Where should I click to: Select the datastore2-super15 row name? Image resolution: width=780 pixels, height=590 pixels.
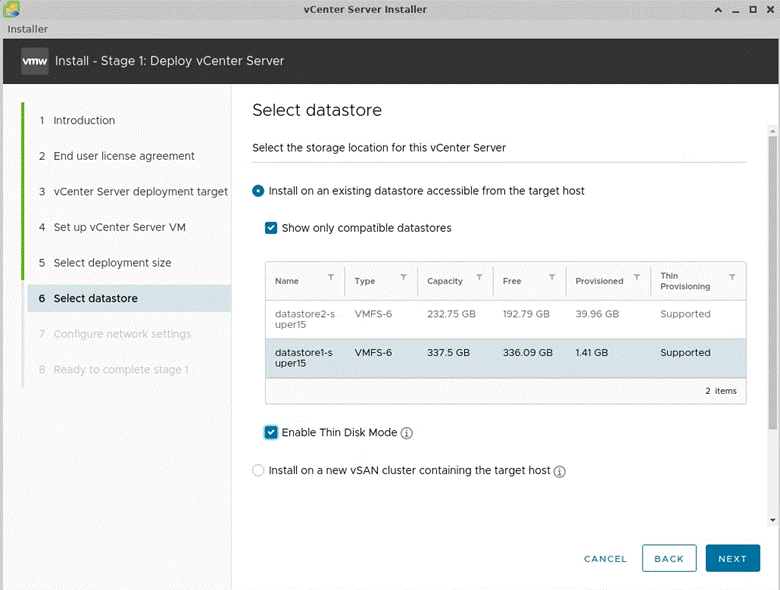pos(304,319)
